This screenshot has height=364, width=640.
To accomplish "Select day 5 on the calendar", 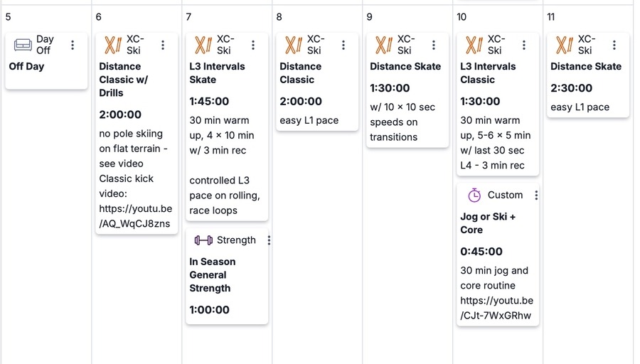I will click(x=8, y=16).
